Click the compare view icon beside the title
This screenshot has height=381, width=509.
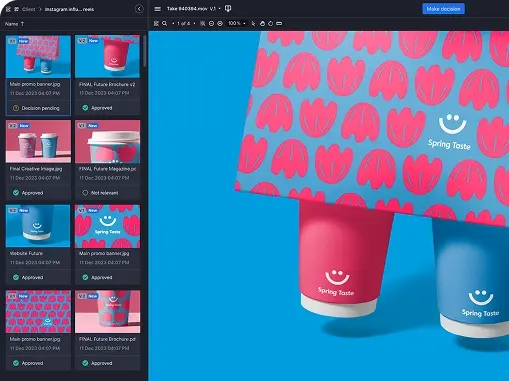pos(228,9)
